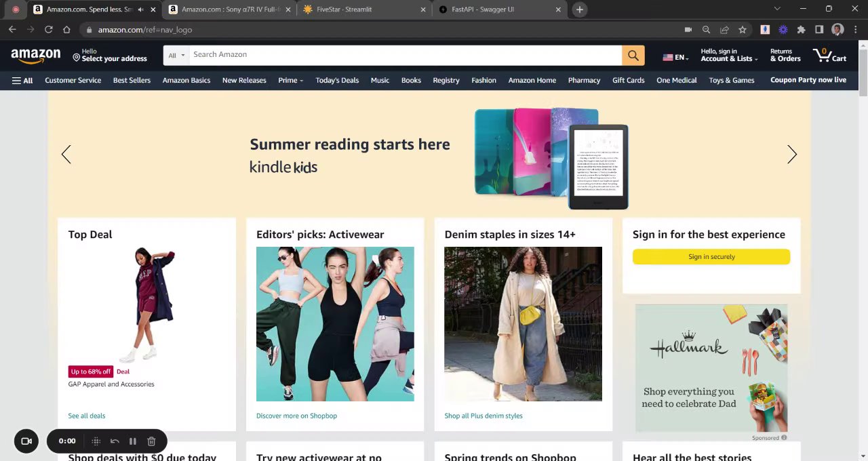Mute the Amazon tab's audio
The image size is (868, 461).
tap(141, 9)
